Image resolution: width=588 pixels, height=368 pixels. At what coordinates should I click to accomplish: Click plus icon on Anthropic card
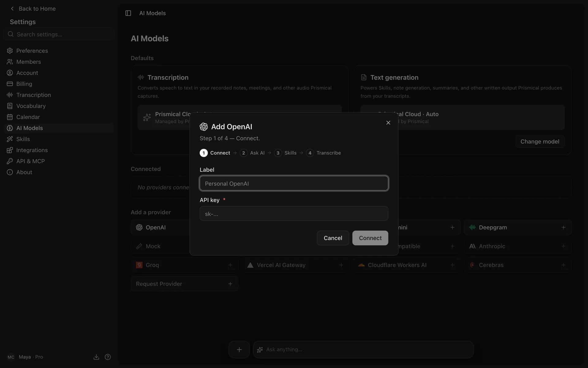pyautogui.click(x=563, y=246)
